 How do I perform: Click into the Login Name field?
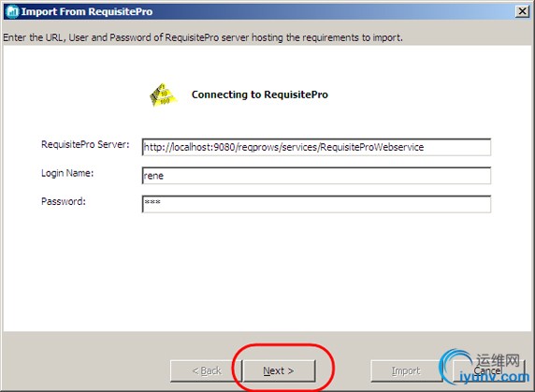[316, 176]
